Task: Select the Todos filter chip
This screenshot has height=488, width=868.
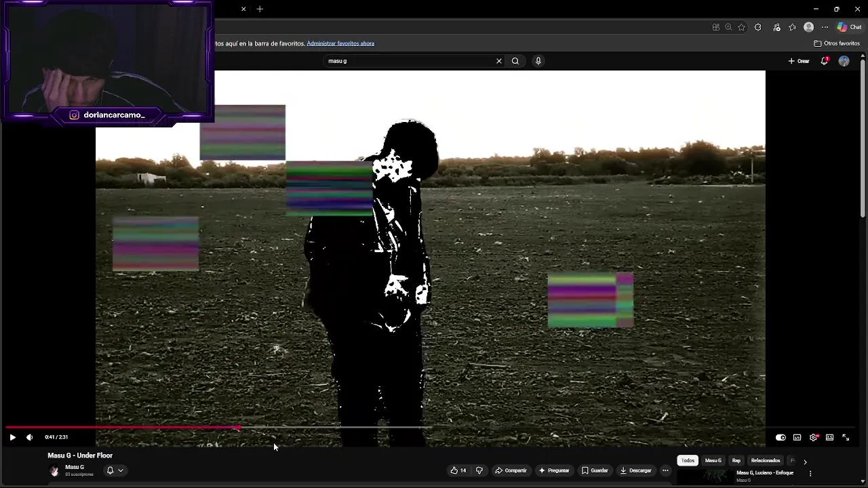Action: click(x=688, y=461)
